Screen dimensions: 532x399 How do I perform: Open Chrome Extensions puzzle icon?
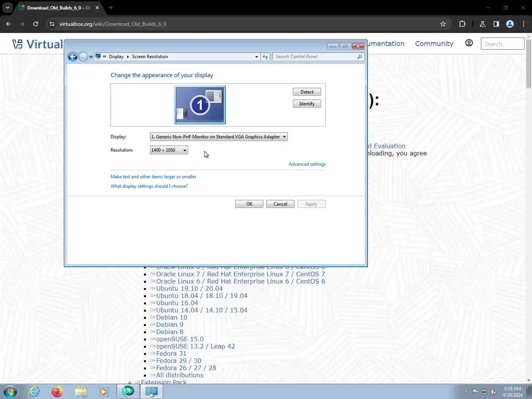pyautogui.click(x=462, y=24)
